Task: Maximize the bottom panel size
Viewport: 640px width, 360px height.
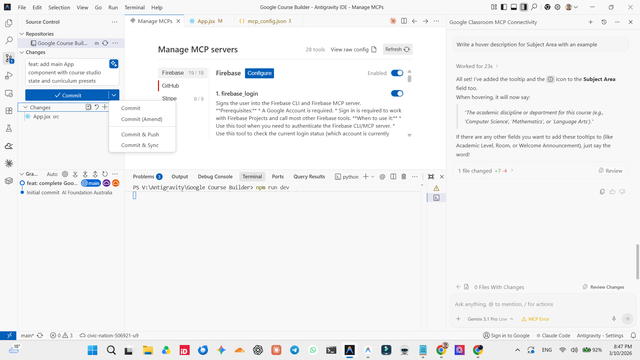Action: pyautogui.click(x=431, y=176)
